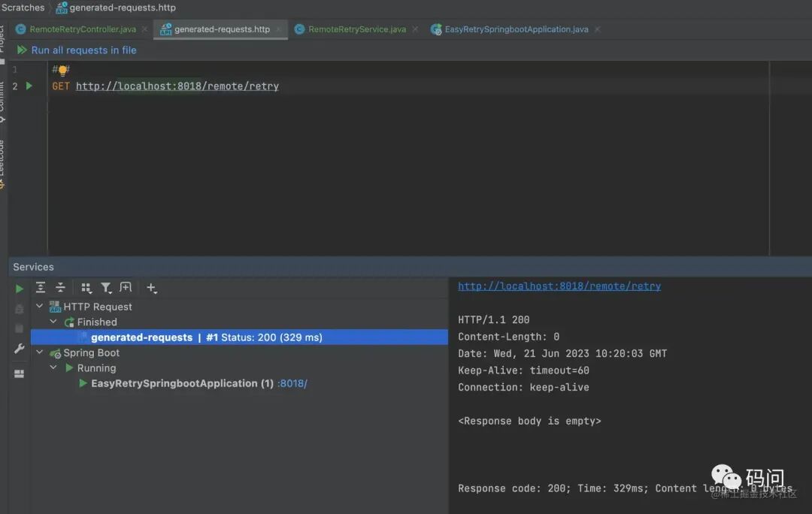Collapse the Finished tree node

click(53, 322)
